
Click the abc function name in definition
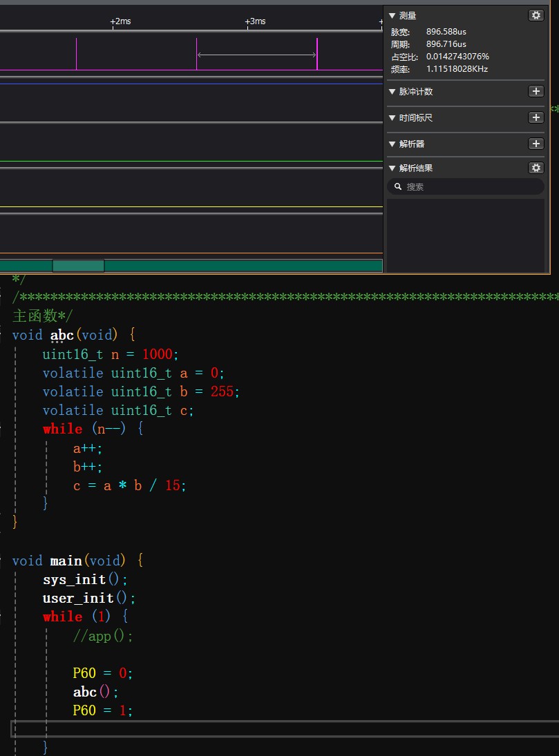61,336
